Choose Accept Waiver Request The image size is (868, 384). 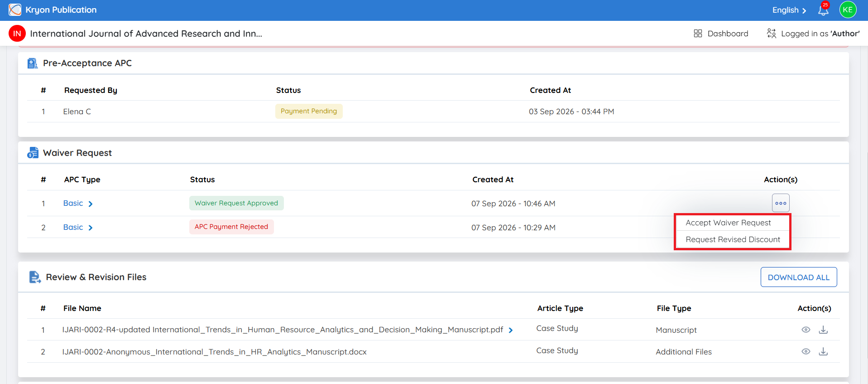[x=728, y=223]
